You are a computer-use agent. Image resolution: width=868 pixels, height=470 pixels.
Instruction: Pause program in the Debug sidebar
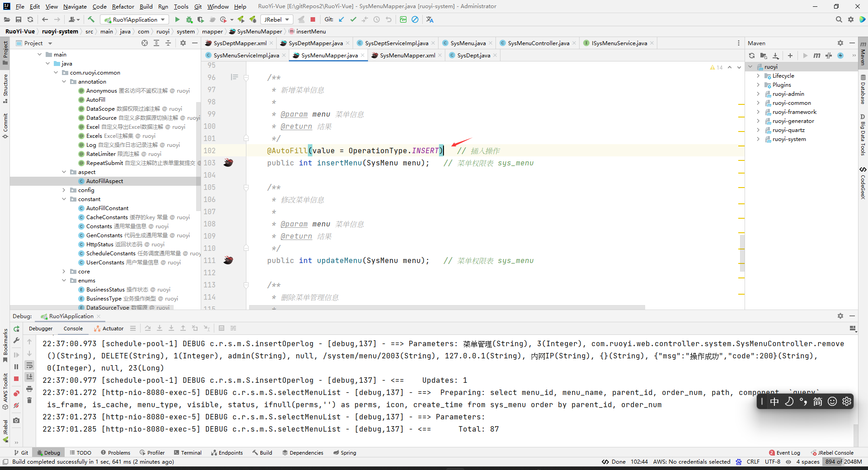(x=16, y=367)
